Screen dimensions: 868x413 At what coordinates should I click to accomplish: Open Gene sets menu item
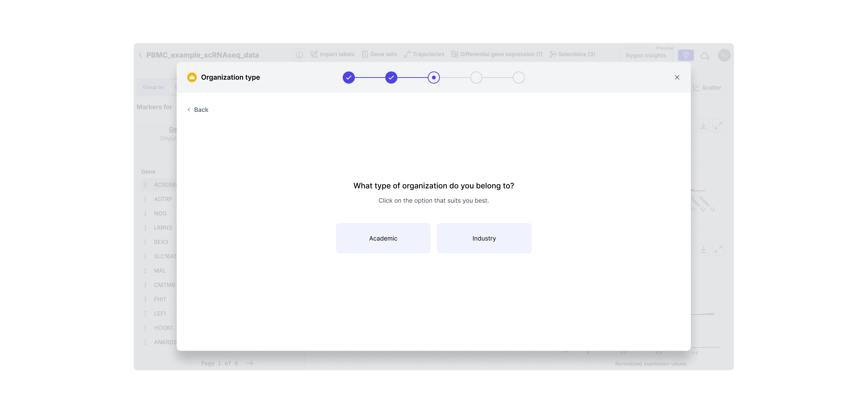pos(379,54)
